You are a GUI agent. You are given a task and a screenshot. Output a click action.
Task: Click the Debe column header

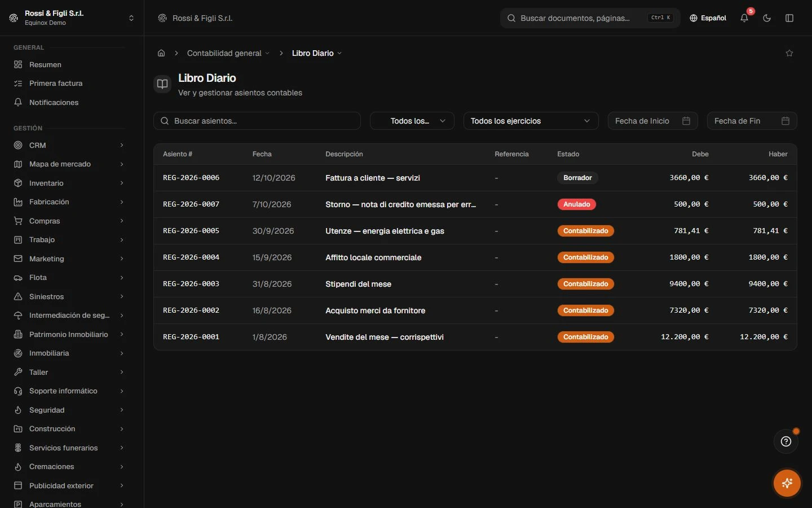coord(700,154)
